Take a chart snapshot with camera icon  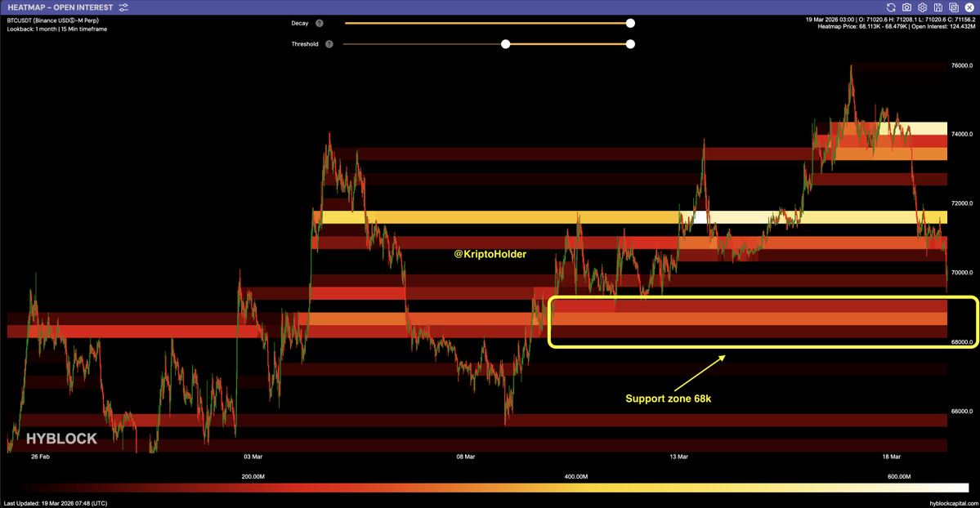coord(906,7)
